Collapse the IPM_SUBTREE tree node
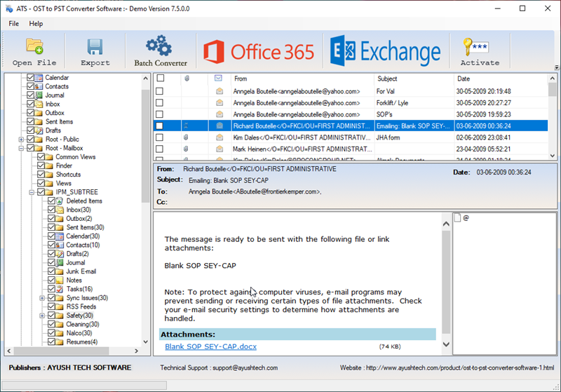The width and height of the screenshot is (561, 392). pos(32,192)
